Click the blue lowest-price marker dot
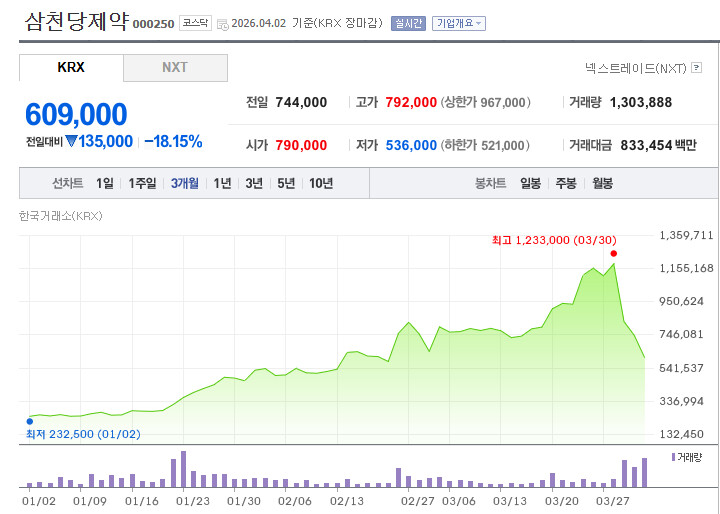The height and width of the screenshot is (514, 720). pyautogui.click(x=30, y=421)
